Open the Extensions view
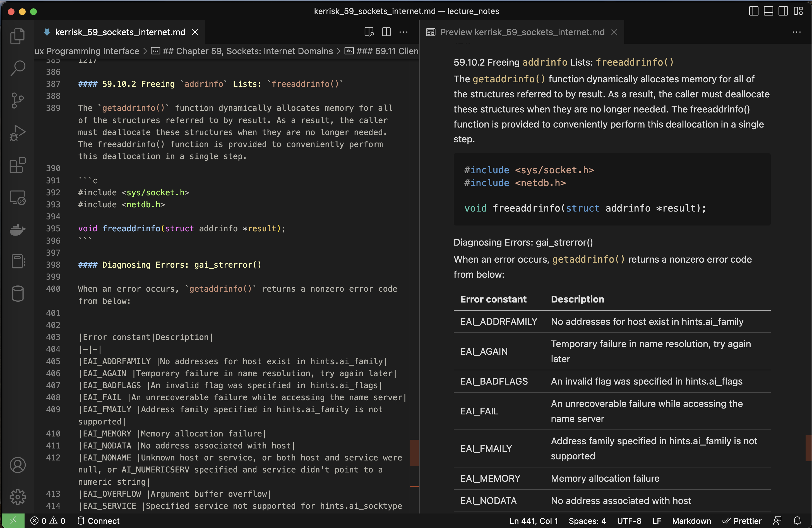The width and height of the screenshot is (812, 528). tap(17, 165)
